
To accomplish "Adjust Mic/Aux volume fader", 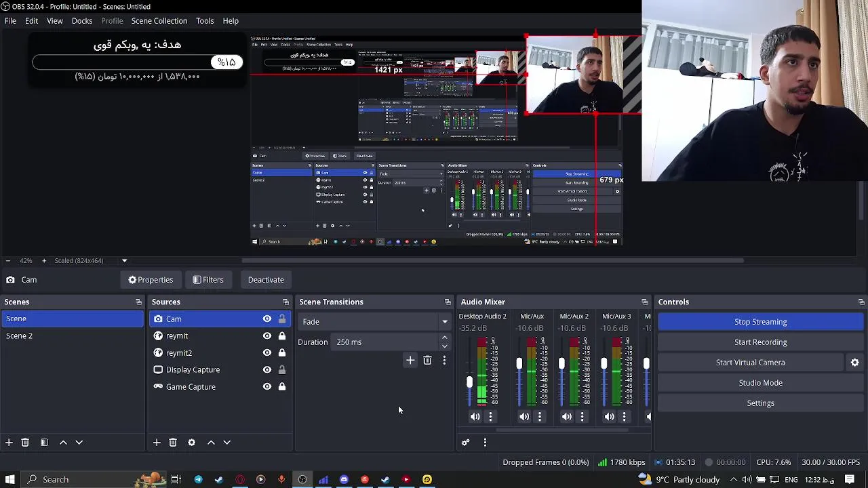I will click(x=519, y=364).
